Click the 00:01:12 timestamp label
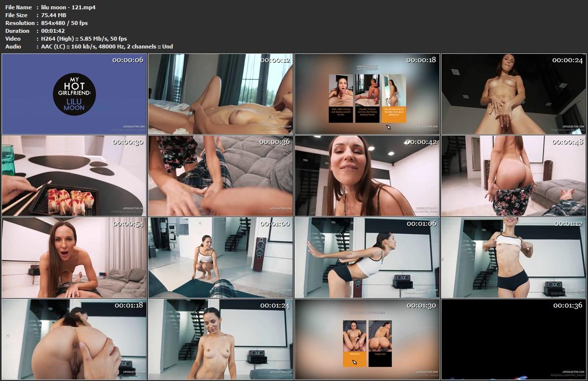Image resolution: width=588 pixels, height=381 pixels. click(x=567, y=223)
